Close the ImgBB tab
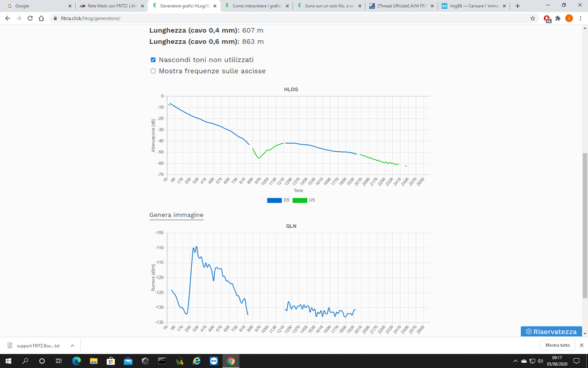 pyautogui.click(x=504, y=6)
